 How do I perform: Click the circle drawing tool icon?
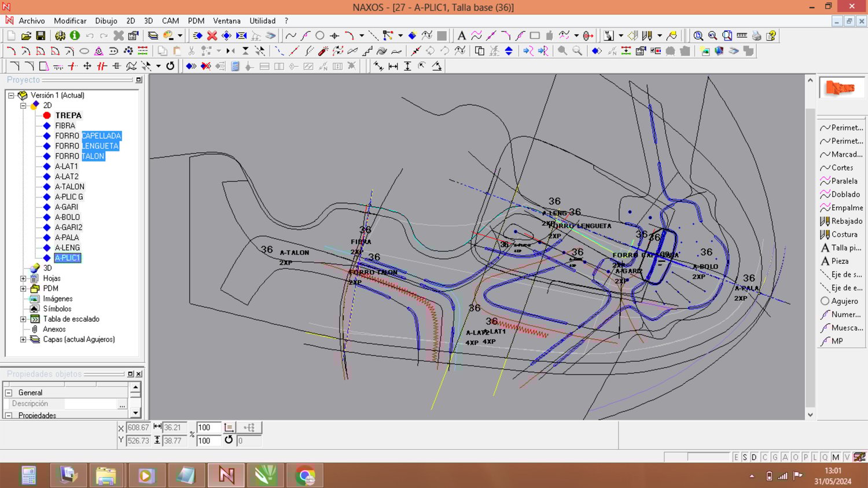pyautogui.click(x=319, y=36)
